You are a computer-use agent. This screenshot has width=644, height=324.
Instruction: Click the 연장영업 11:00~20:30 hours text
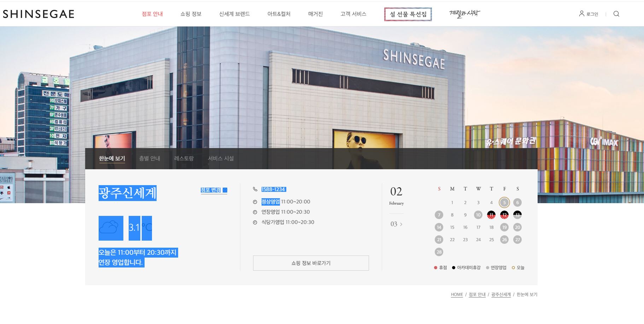(286, 212)
